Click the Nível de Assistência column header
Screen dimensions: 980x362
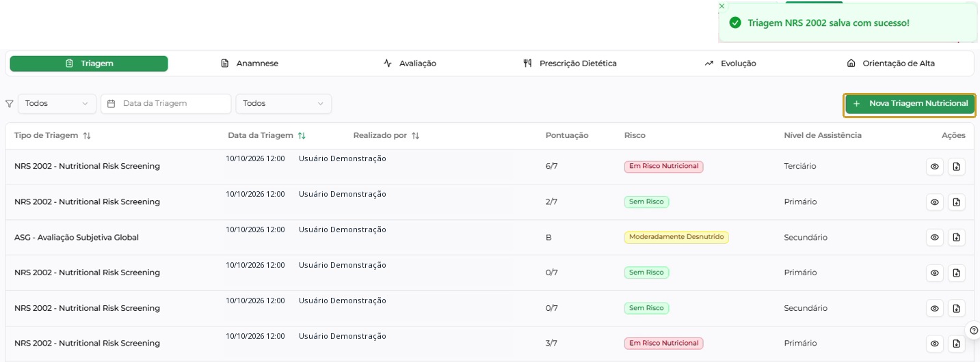pyautogui.click(x=823, y=135)
